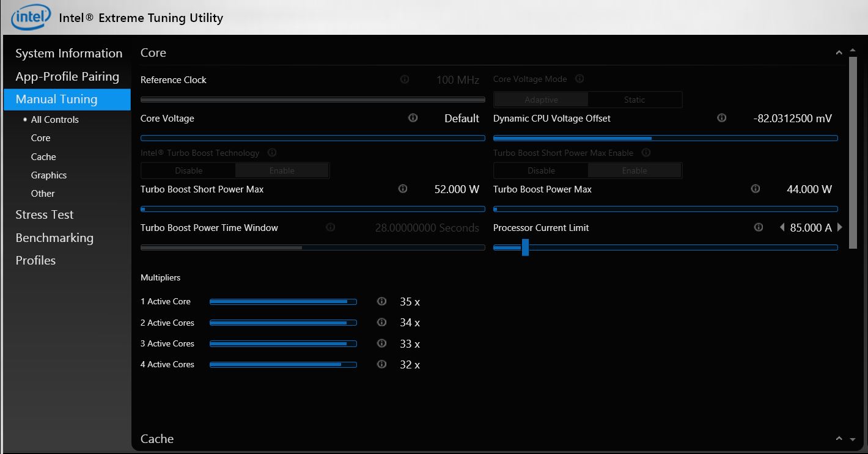Select Static core voltage mode
Viewport: 868px width, 454px height.
pyautogui.click(x=634, y=100)
